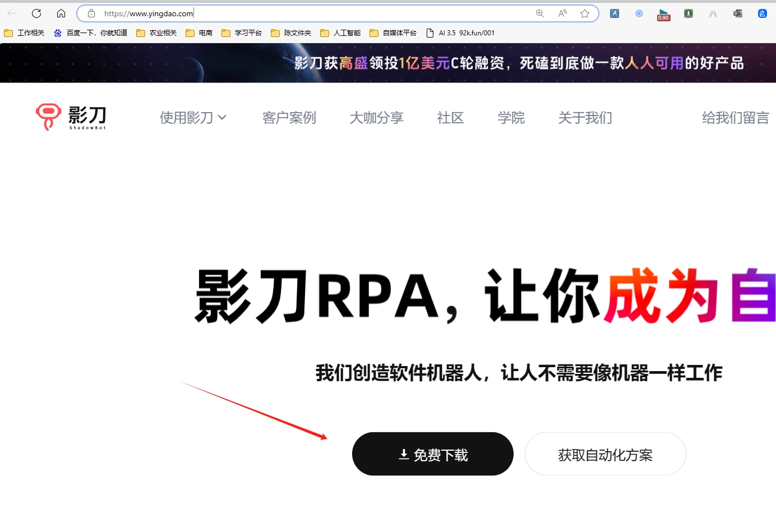Open the blue pen edit extension

763,13
